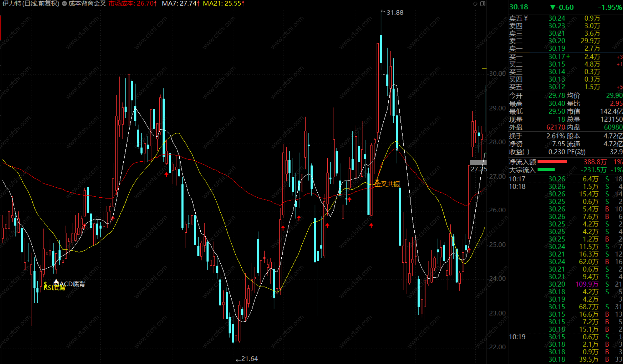Click the 31.88 high price marker
This screenshot has height=364, width=623.
point(395,13)
